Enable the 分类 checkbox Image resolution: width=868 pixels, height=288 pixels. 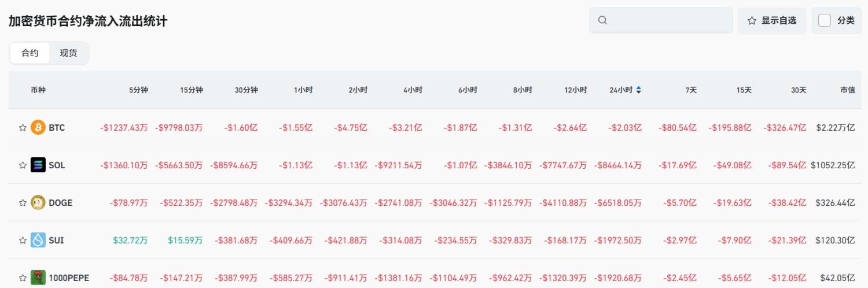pyautogui.click(x=825, y=20)
